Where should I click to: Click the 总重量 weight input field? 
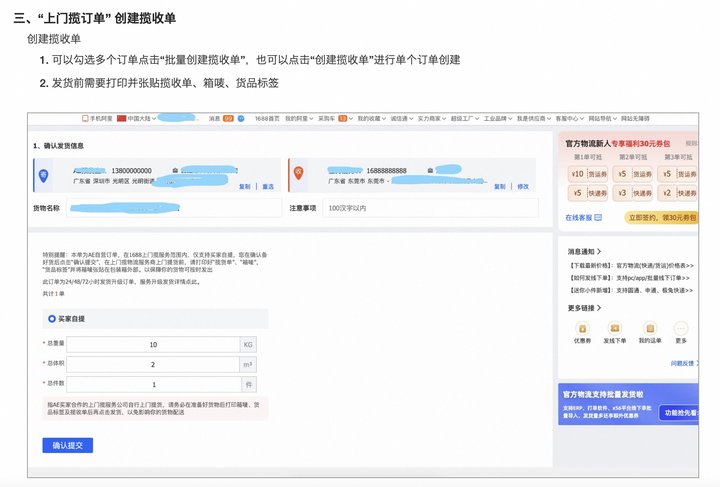click(152, 344)
